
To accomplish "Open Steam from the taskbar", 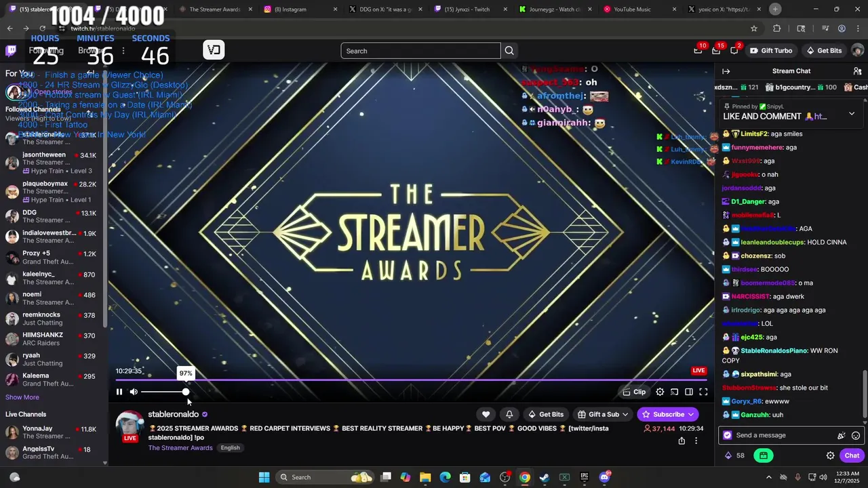I will click(x=545, y=477).
